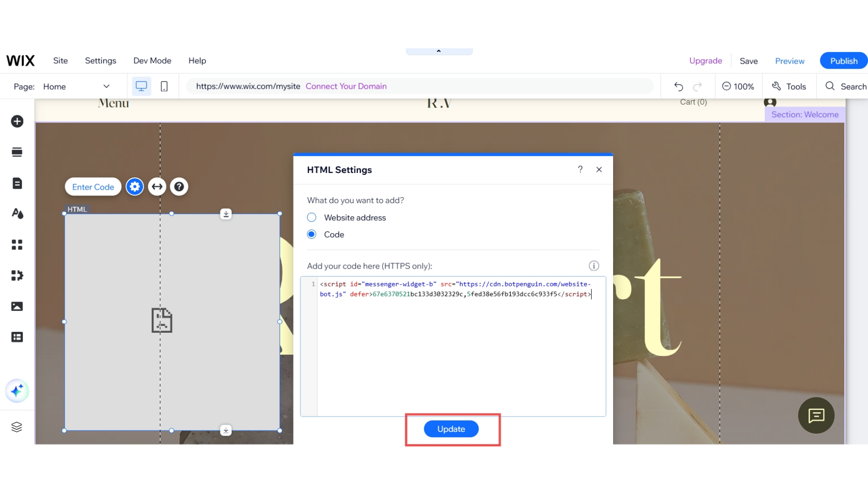Click the undo arrow icon
868x502 pixels.
(x=678, y=86)
